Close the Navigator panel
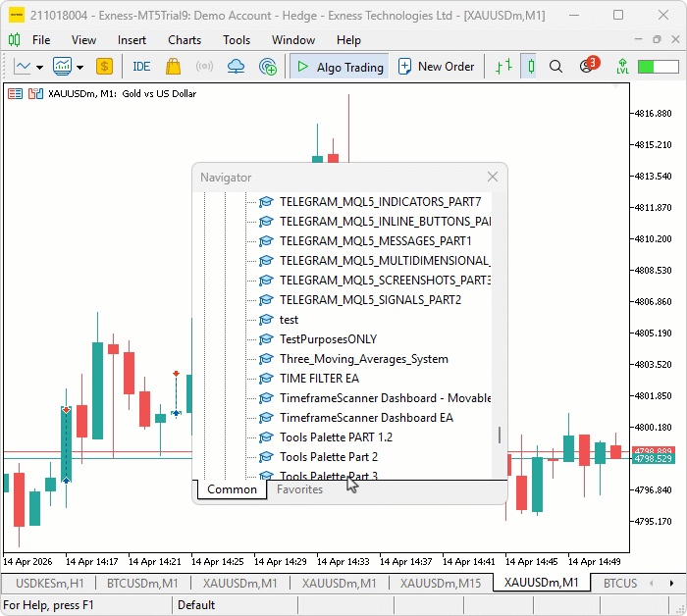This screenshot has width=687, height=616. point(493,177)
